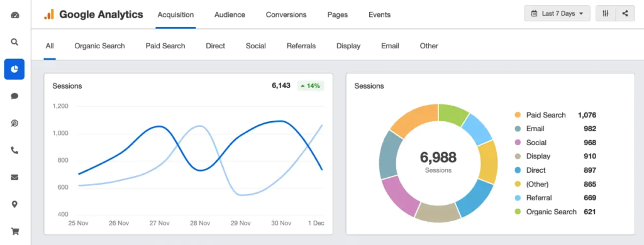Click the 25 Nov axis label

tap(79, 223)
